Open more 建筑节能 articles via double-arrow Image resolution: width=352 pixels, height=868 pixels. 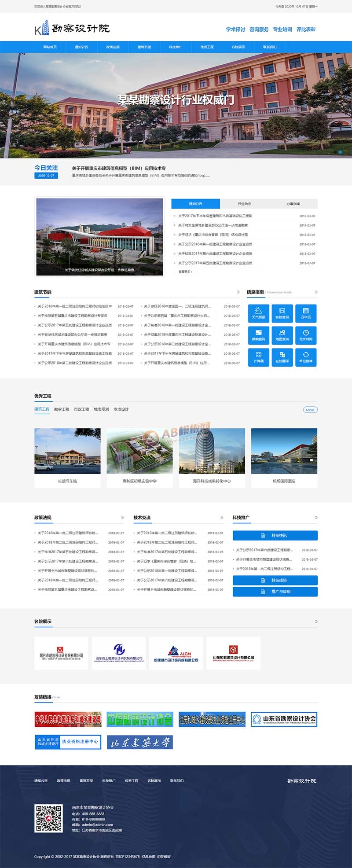[238, 292]
